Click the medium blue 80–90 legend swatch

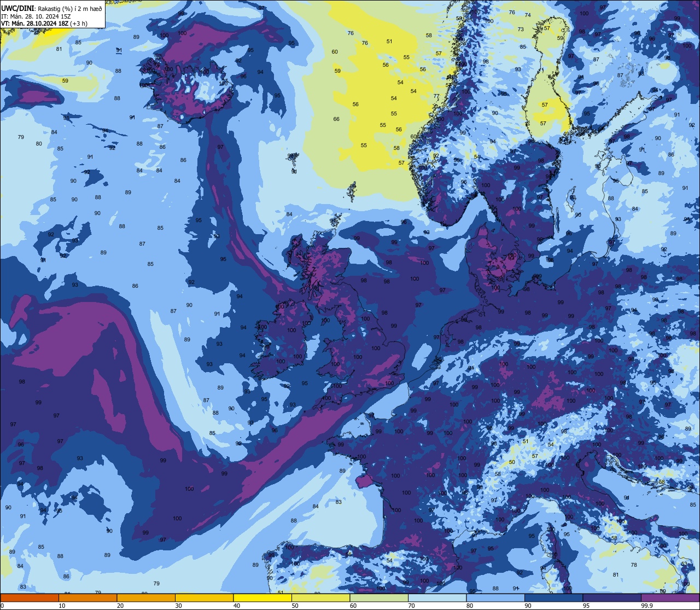point(495,598)
